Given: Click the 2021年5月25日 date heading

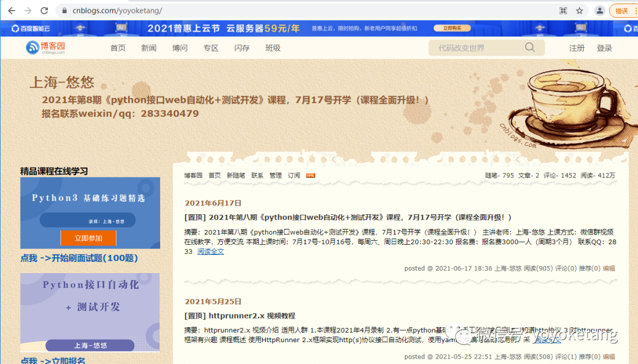Looking at the screenshot, I should (213, 301).
